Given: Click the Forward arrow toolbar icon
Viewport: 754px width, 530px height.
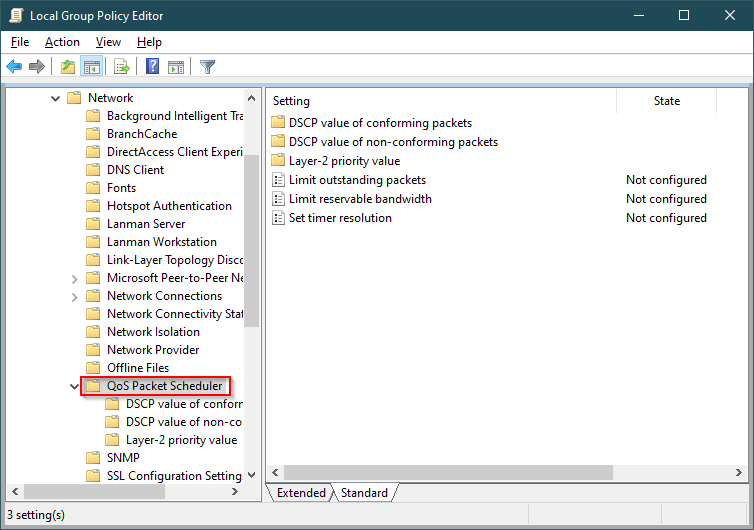Looking at the screenshot, I should pos(37,66).
